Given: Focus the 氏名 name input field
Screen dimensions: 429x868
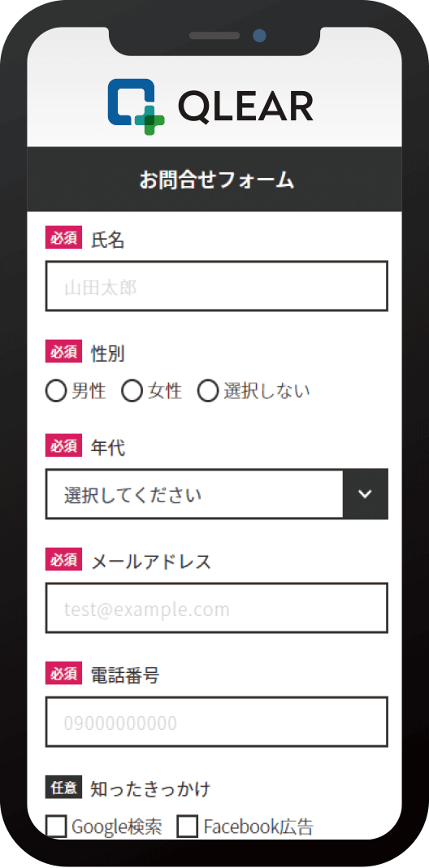Looking at the screenshot, I should [x=216, y=286].
